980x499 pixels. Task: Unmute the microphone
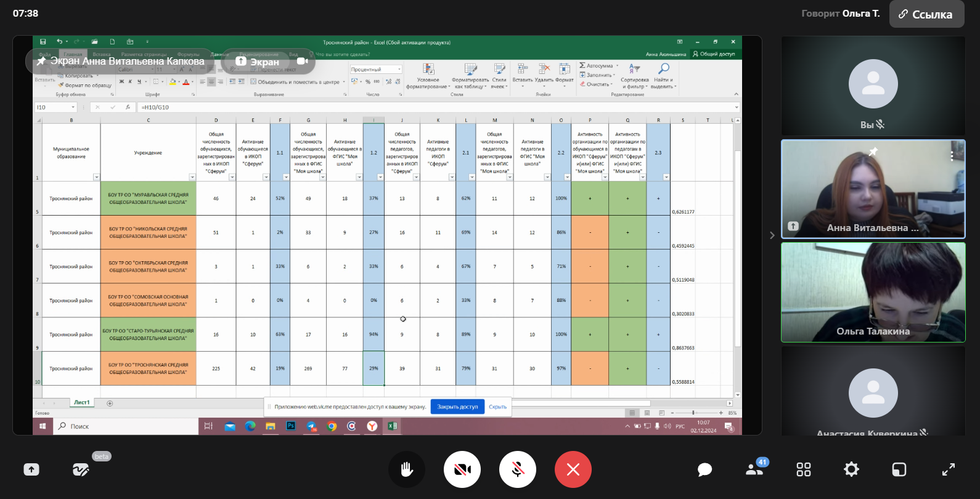tap(518, 469)
